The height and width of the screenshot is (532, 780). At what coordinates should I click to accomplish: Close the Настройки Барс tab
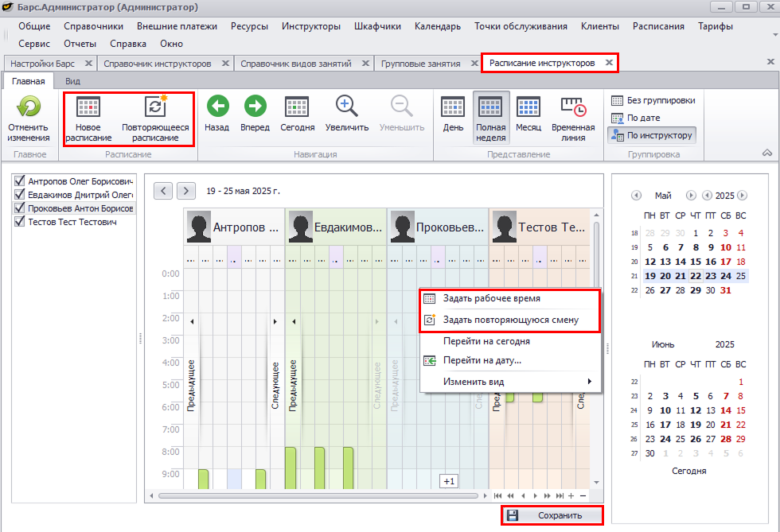88,63
